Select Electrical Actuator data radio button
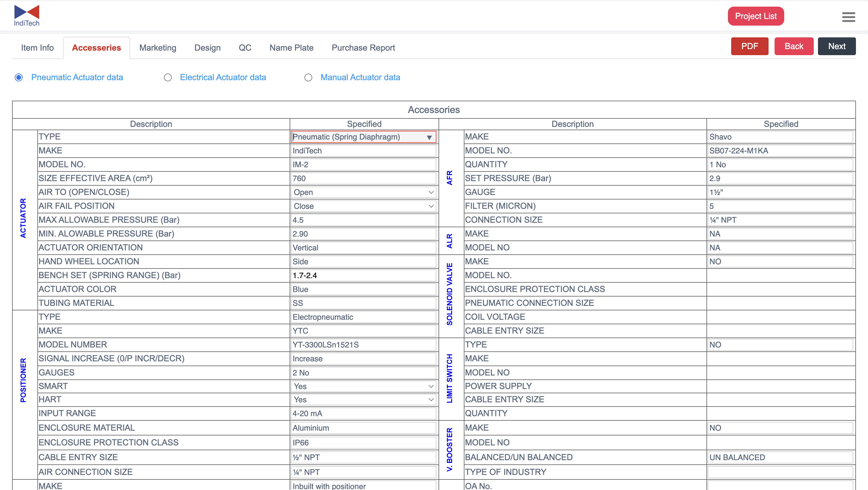The height and width of the screenshot is (490, 868). (168, 77)
